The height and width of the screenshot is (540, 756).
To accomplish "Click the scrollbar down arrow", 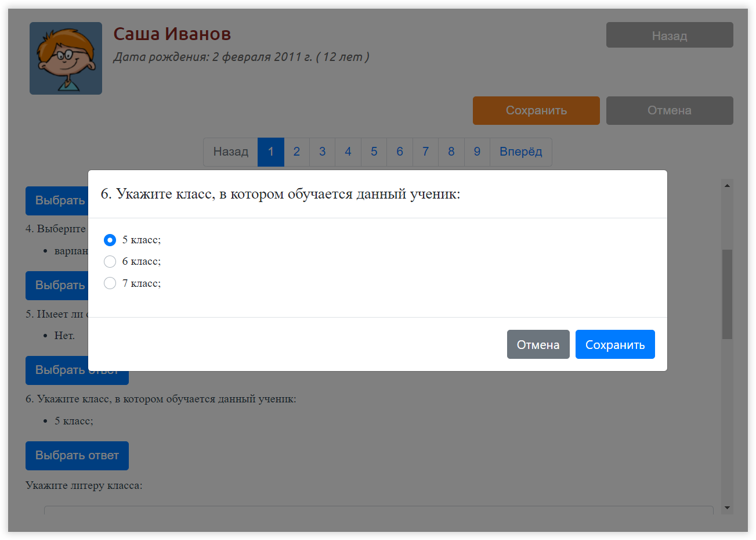I will coord(727,508).
